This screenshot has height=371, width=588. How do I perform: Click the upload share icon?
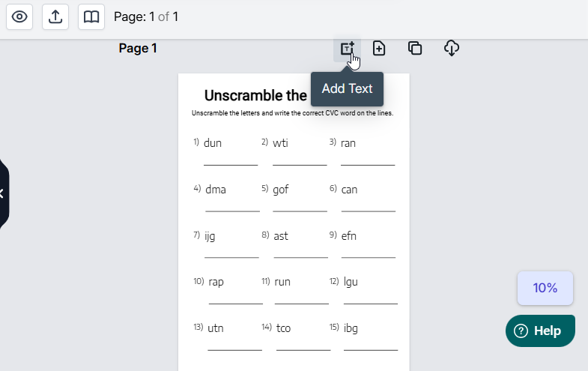click(x=55, y=17)
